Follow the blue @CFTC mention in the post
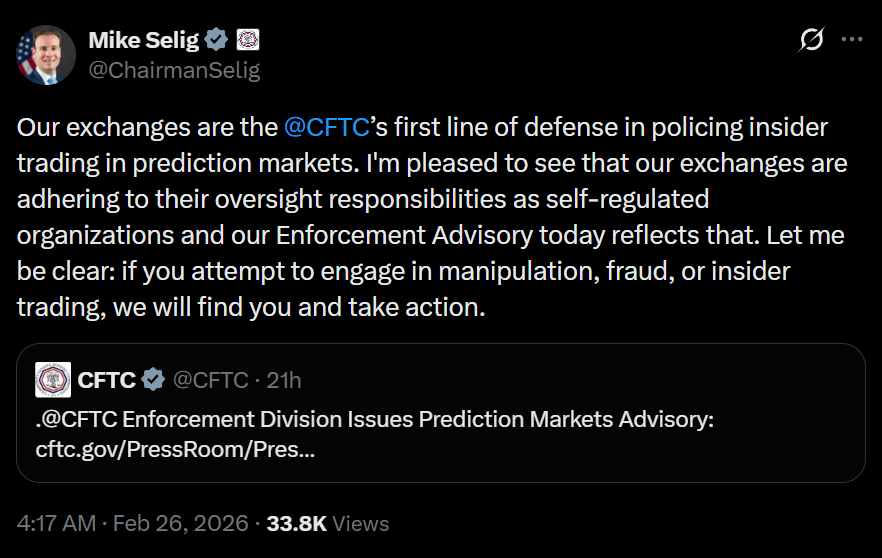882x558 pixels. point(326,127)
